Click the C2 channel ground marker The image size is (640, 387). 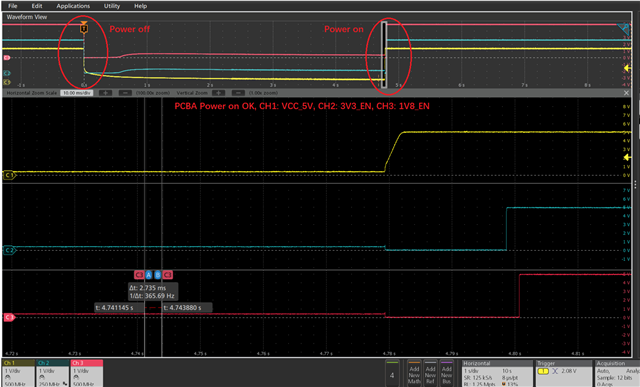pos(9,250)
